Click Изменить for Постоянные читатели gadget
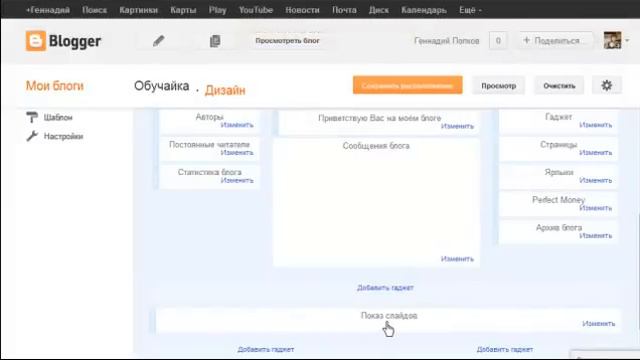The width and height of the screenshot is (640, 360). click(237, 153)
